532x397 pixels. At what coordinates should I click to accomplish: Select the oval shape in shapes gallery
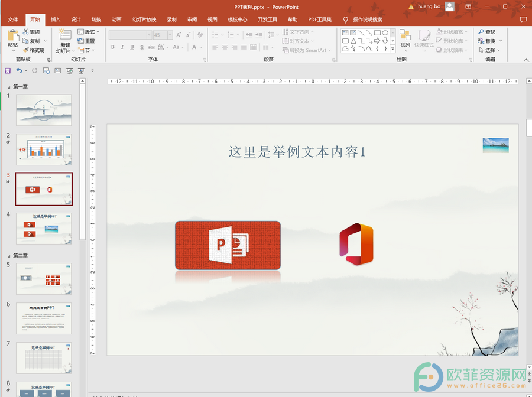(x=385, y=33)
